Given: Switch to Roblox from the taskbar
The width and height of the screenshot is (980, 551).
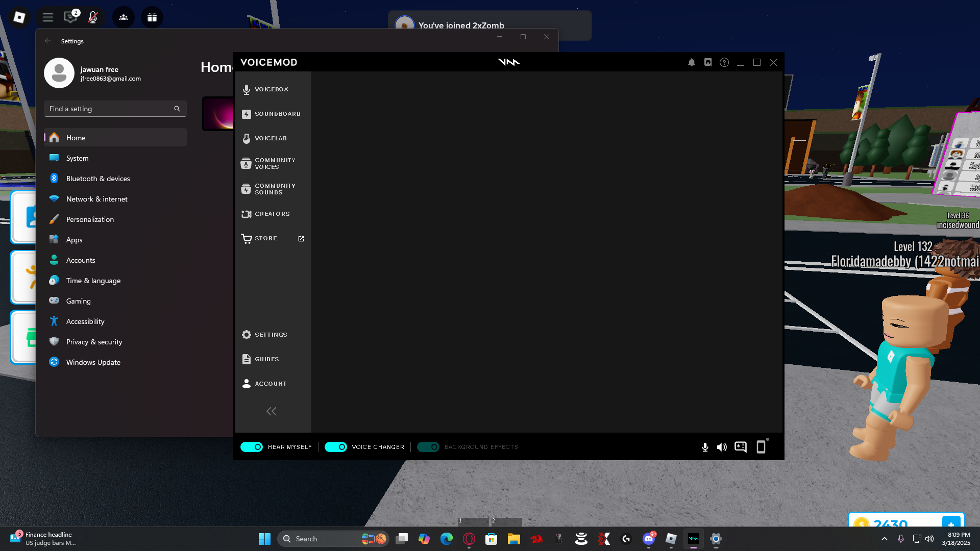Looking at the screenshot, I should pos(671,539).
